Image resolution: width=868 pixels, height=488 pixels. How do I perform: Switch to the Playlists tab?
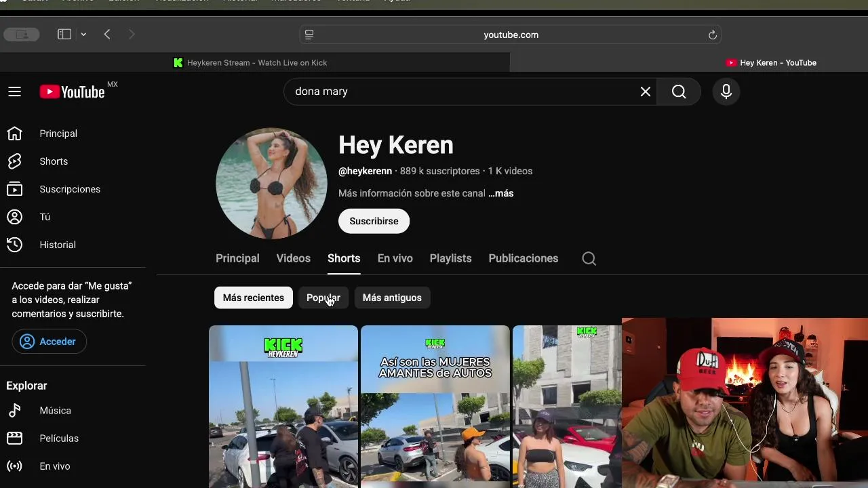450,258
